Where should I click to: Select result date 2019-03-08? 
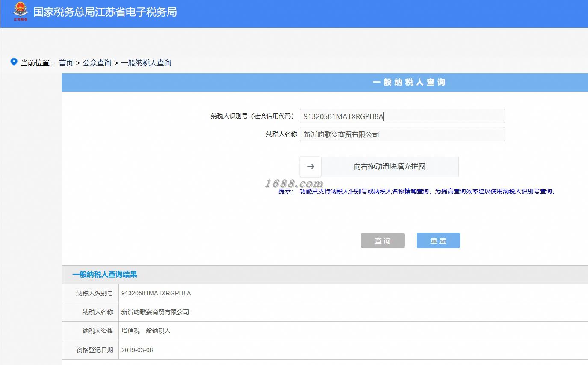(137, 350)
